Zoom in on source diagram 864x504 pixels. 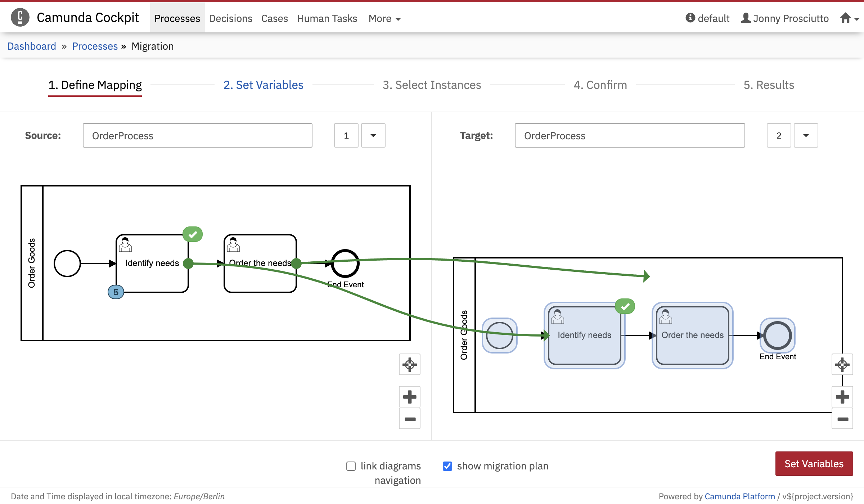[x=410, y=397]
